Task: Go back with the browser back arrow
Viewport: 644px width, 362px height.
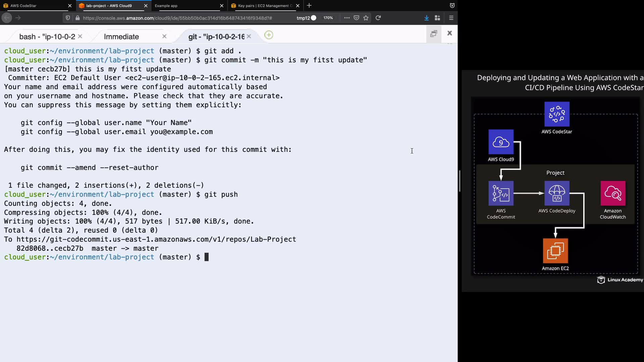Action: (7, 18)
